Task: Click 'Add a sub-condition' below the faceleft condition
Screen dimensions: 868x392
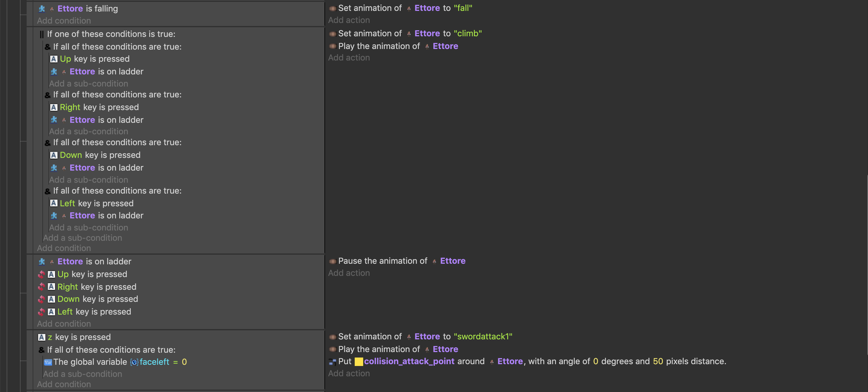Action: click(83, 374)
